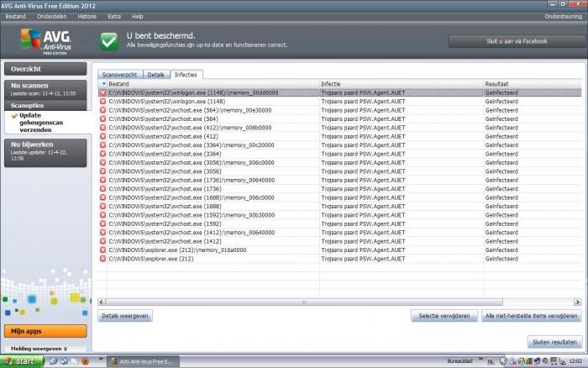
Task: Click the infection icon beside svchost.exe (1688) row
Action: tap(102, 207)
